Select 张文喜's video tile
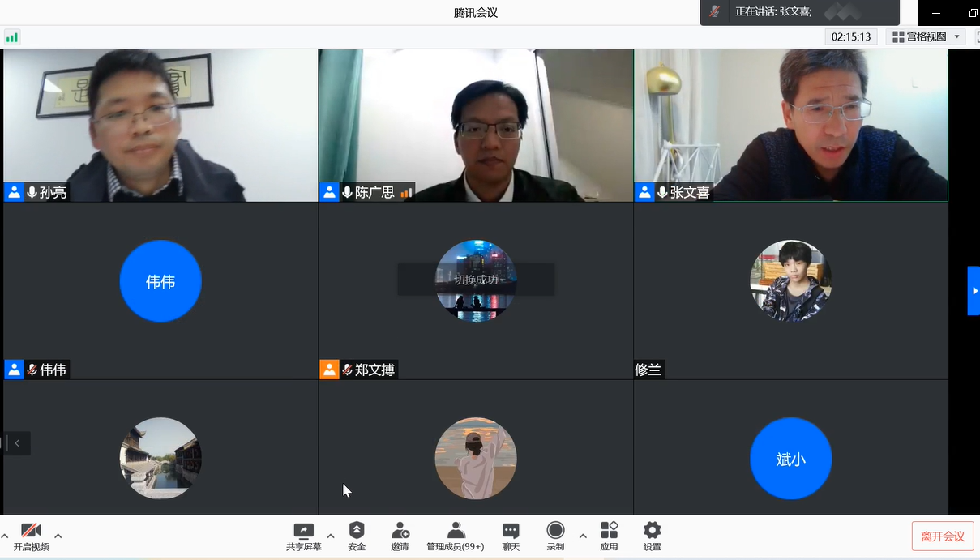This screenshot has height=560, width=980. click(790, 125)
